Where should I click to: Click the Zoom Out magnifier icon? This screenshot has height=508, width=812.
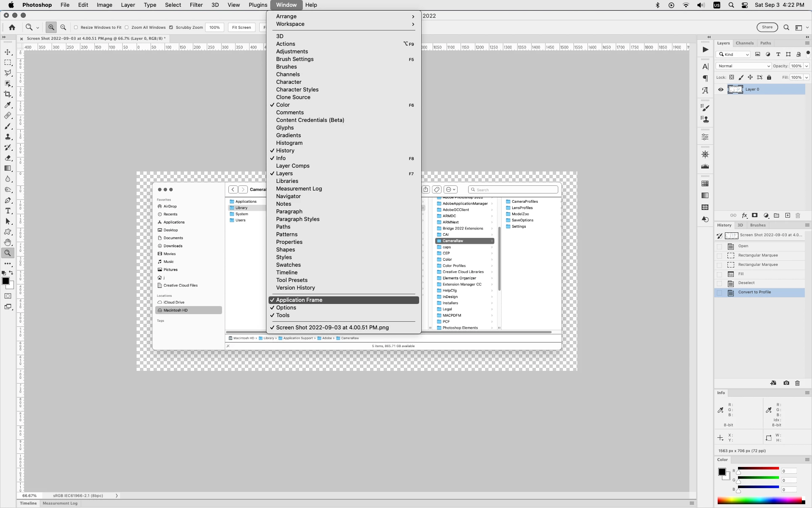(x=63, y=28)
